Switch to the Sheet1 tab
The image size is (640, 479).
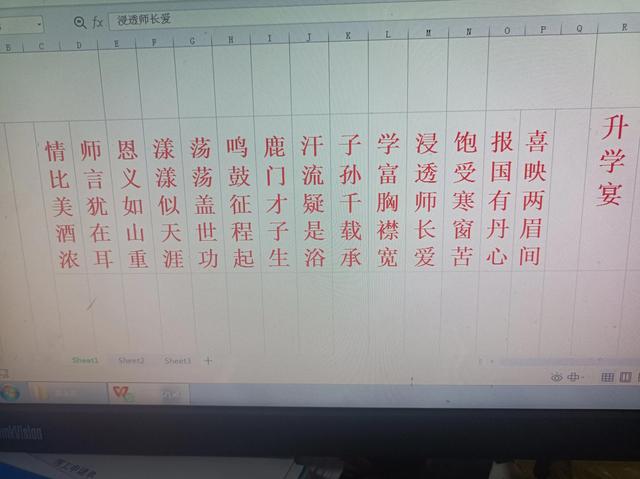point(85,360)
